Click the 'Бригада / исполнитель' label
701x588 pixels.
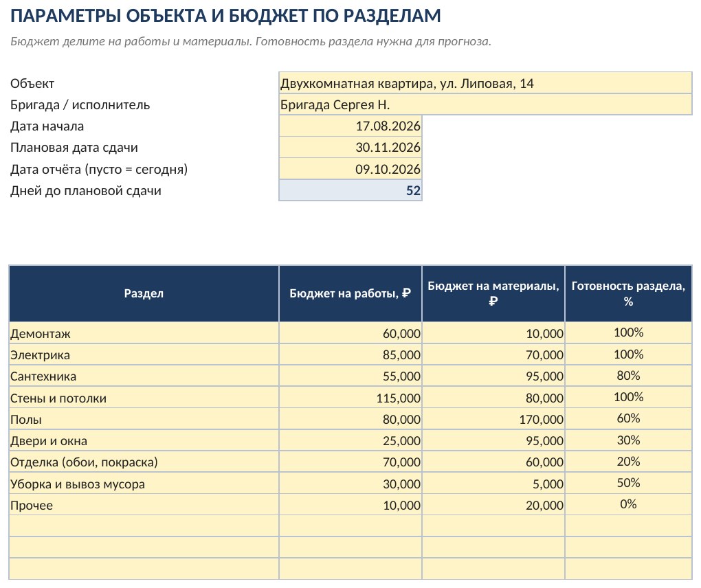pos(80,105)
